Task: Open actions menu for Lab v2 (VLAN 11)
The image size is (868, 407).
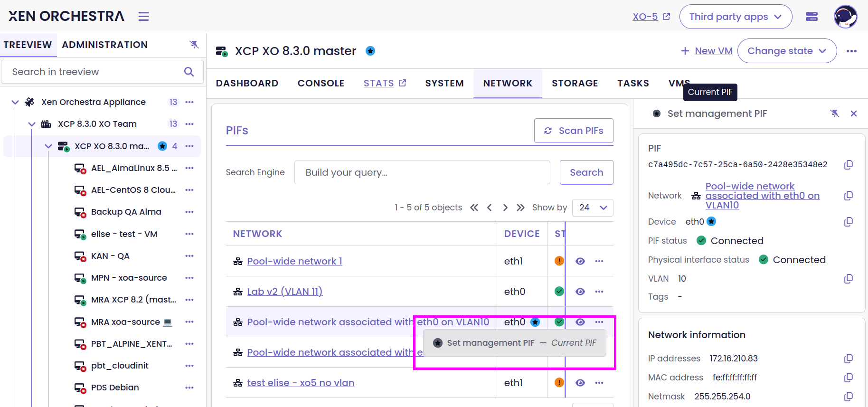Action: click(x=599, y=292)
